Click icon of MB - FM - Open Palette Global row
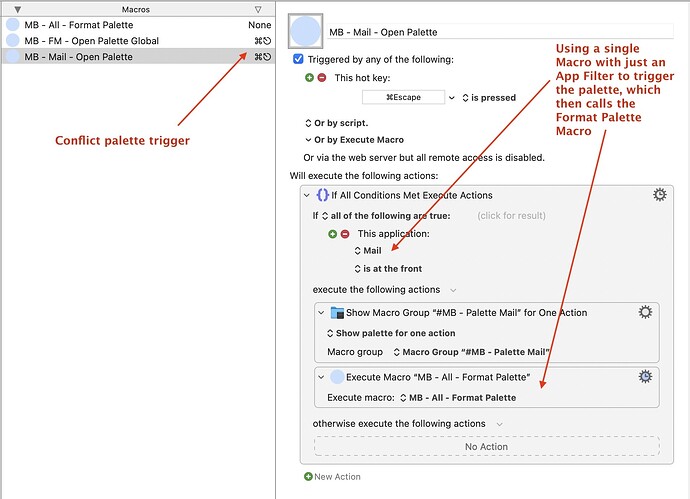690x499 pixels. (13, 41)
